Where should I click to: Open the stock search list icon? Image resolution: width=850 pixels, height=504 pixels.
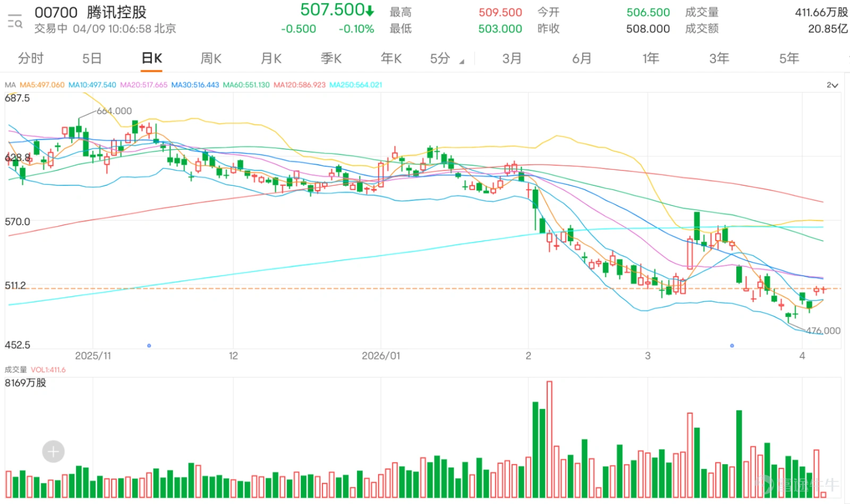(15, 21)
